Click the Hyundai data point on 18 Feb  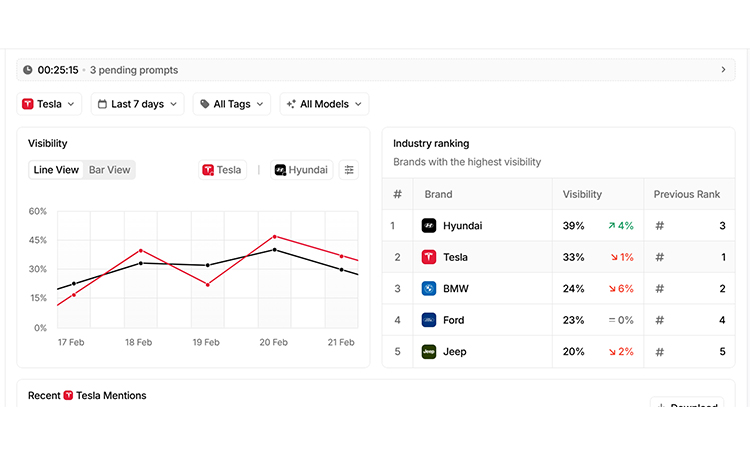coord(141,263)
